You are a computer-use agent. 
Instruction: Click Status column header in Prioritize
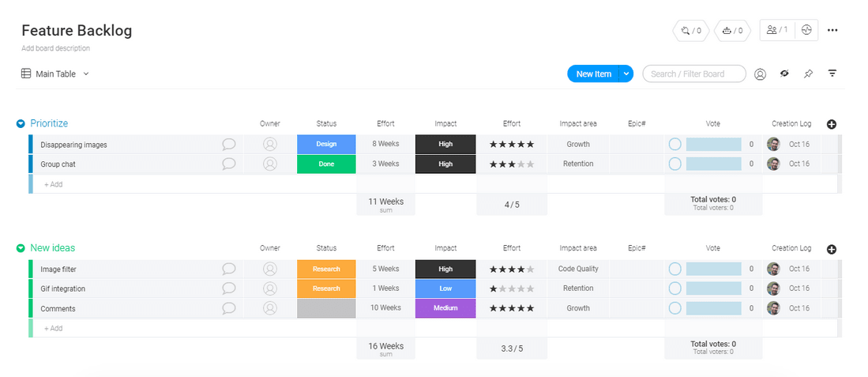click(x=326, y=123)
